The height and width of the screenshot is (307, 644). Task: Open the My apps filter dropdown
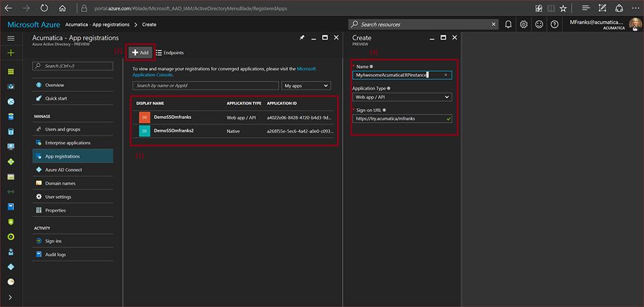coord(306,86)
